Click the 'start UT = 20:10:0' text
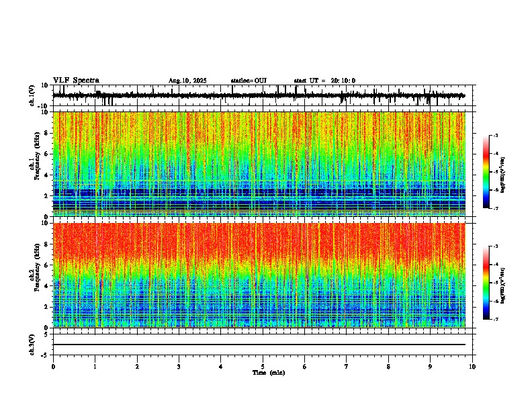 pos(324,81)
